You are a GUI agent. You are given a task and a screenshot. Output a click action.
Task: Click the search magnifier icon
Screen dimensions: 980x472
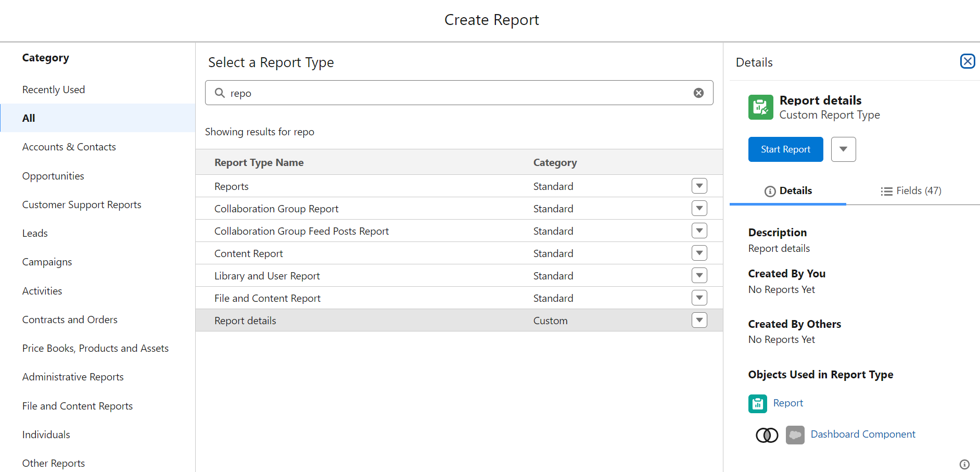click(x=220, y=93)
